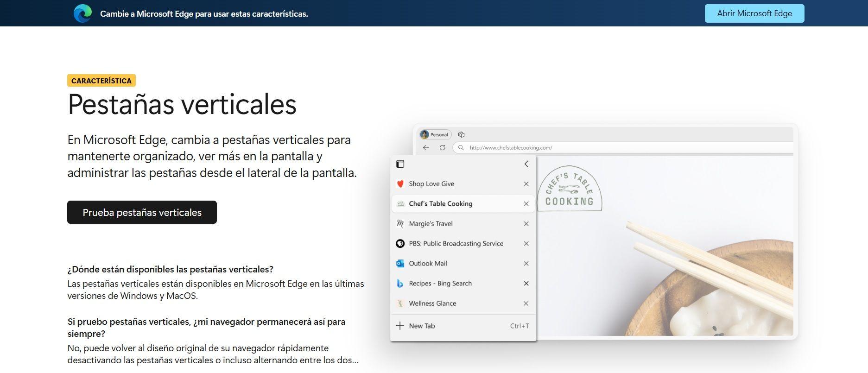The width and height of the screenshot is (868, 373).
Task: Close the Wellness Glance tab
Action: [x=526, y=303]
